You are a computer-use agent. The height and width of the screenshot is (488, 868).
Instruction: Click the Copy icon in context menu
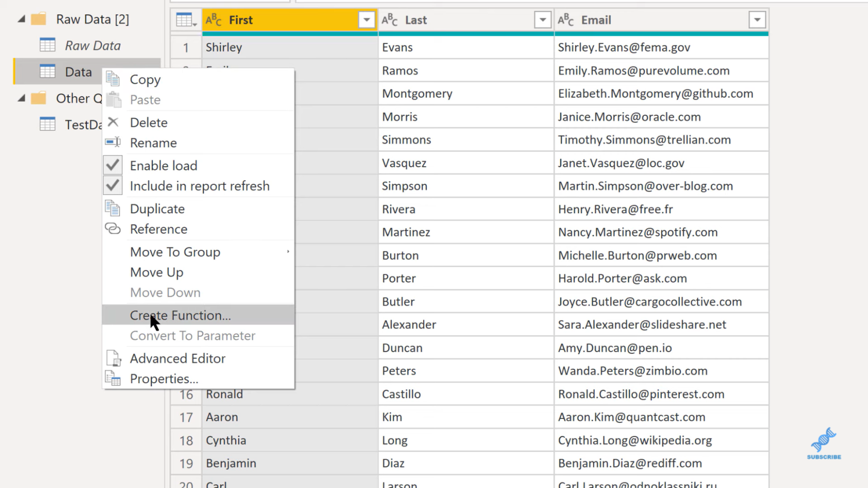pos(113,79)
